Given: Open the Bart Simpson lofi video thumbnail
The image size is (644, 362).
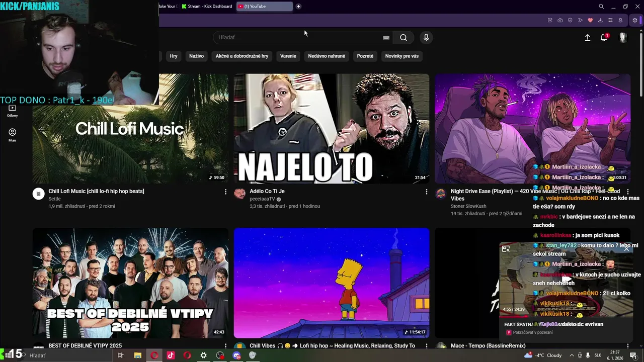Looking at the screenshot, I should (332, 283).
